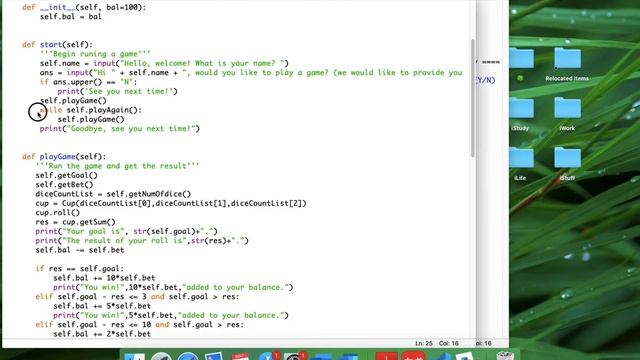Click the 'self.bal = bal' line
Viewport: 640px width, 360px height.
click(x=71, y=16)
